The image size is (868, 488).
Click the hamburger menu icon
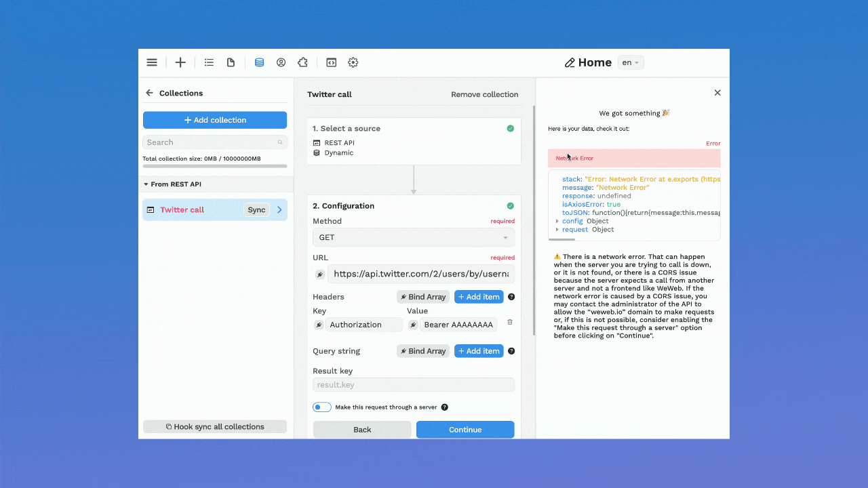pyautogui.click(x=152, y=62)
